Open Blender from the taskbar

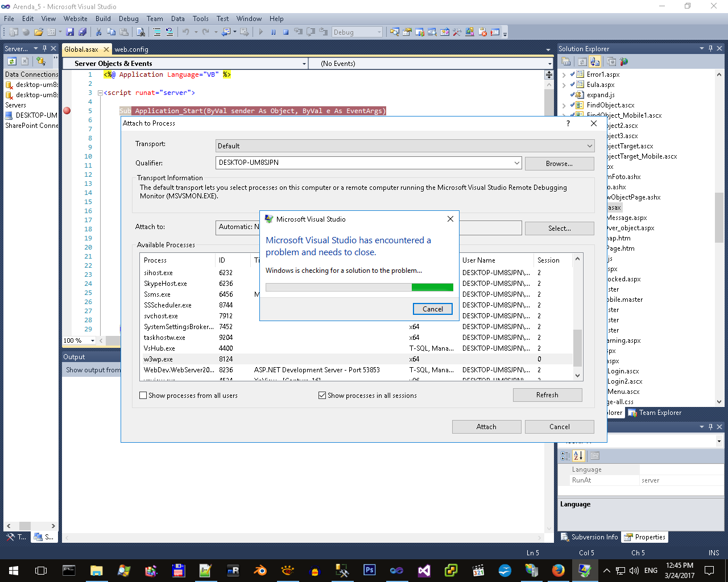click(260, 570)
